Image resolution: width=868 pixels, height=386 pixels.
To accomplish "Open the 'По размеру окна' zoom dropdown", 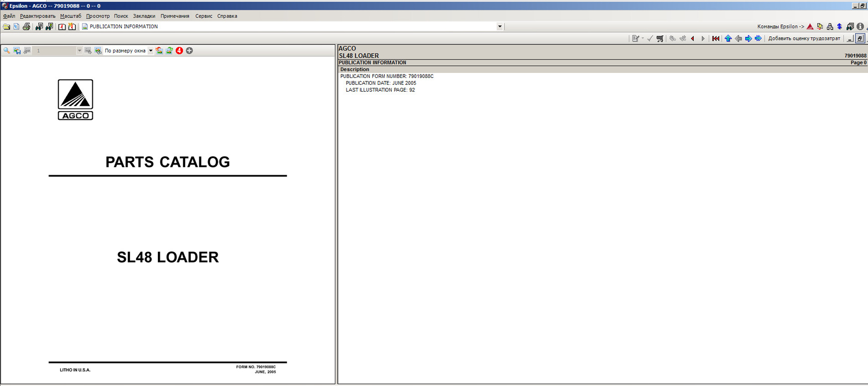I will point(150,51).
